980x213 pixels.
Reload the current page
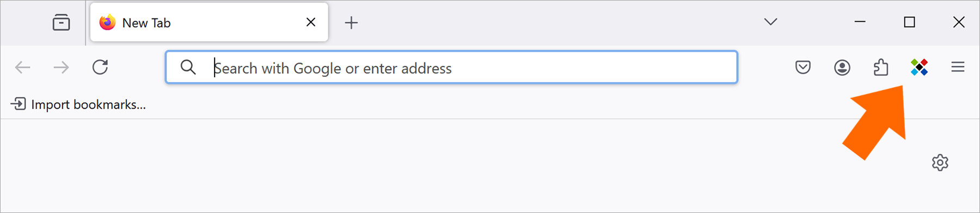click(x=100, y=67)
